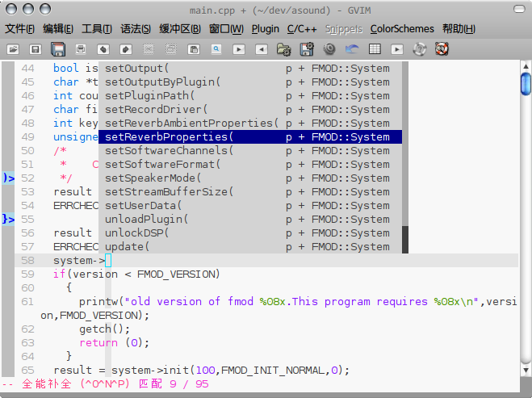
Task: Click the )> sign marker at line 52
Action: 8,178
